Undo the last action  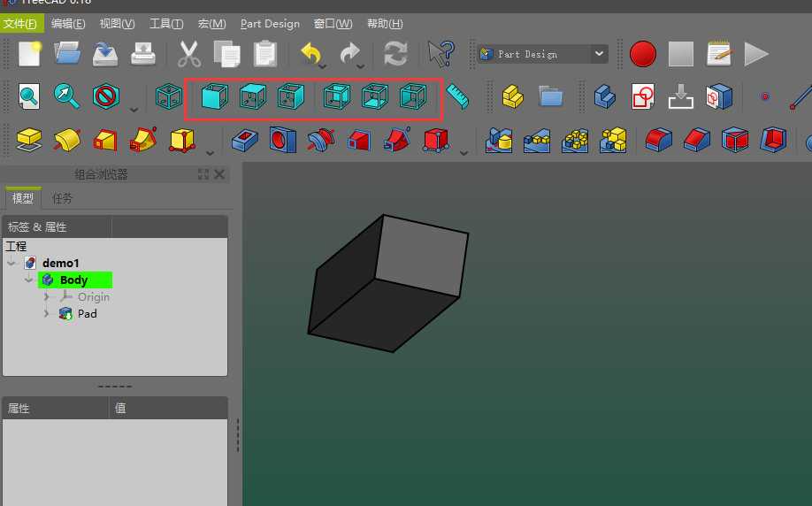pyautogui.click(x=311, y=53)
